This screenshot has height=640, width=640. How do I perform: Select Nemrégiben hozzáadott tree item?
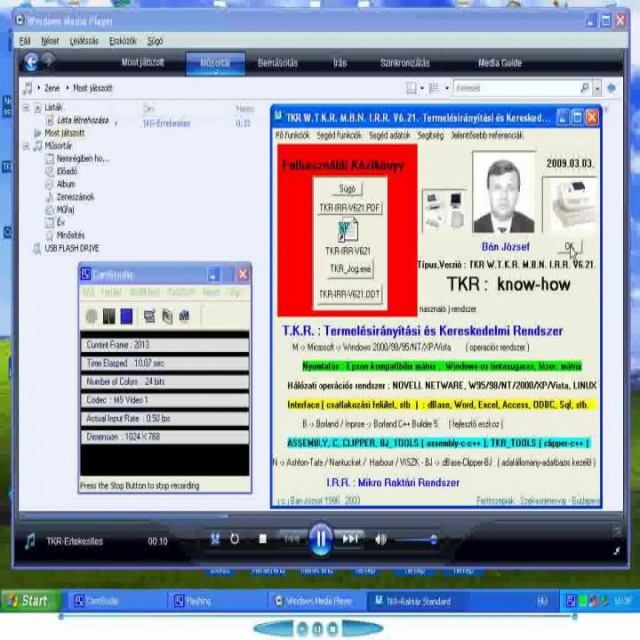click(x=83, y=158)
